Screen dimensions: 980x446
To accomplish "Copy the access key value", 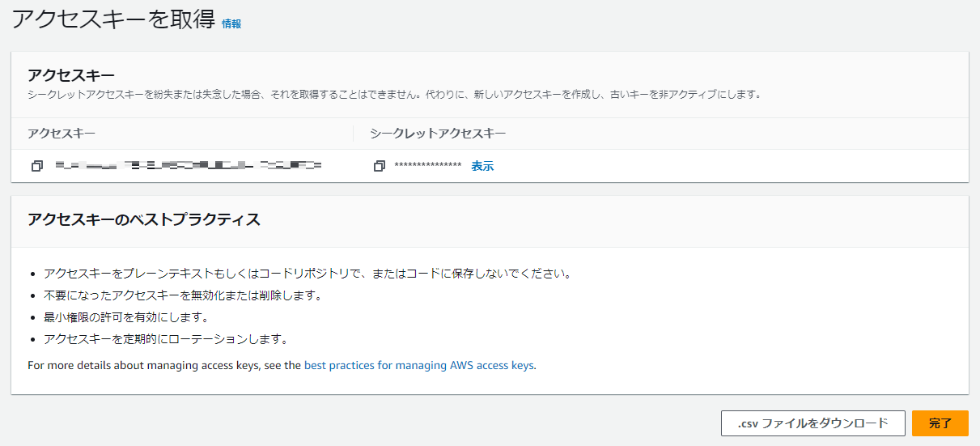I will [x=37, y=166].
